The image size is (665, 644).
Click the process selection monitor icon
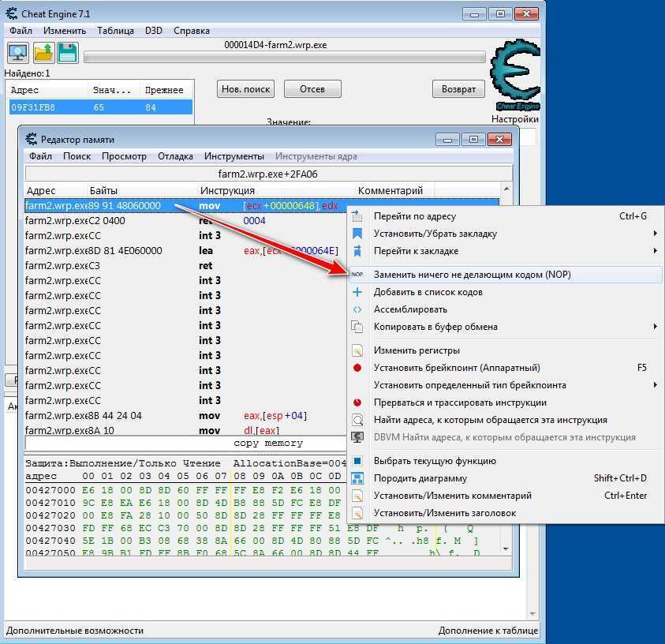(x=18, y=53)
